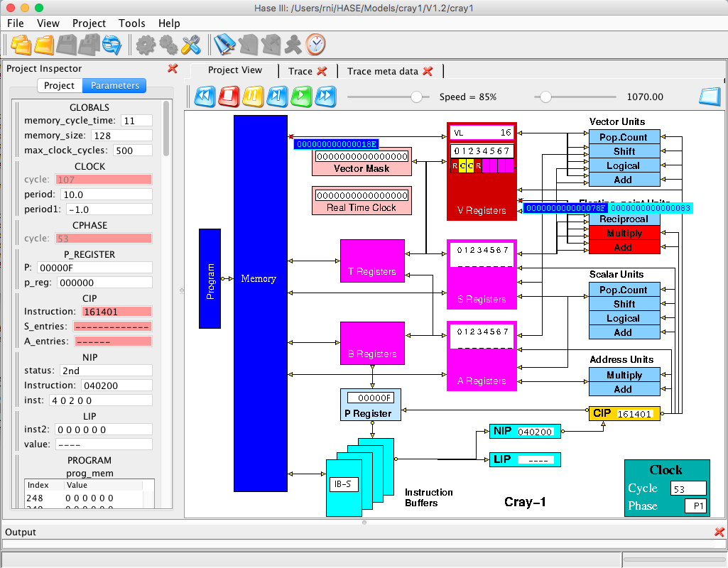Select prog_mem table row index 248
Viewport: 728px width, 568px height.
click(x=84, y=498)
